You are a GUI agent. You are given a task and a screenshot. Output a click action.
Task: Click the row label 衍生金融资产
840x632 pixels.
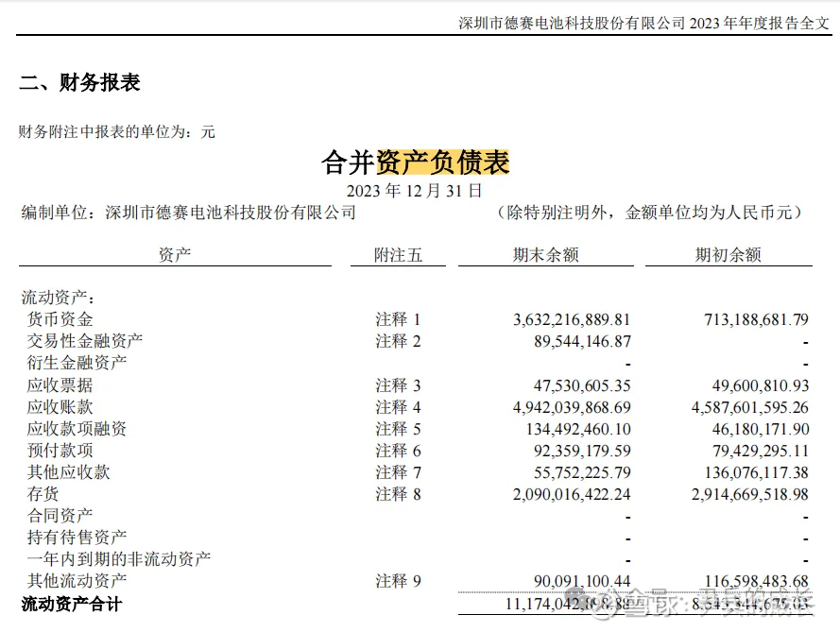(77, 363)
